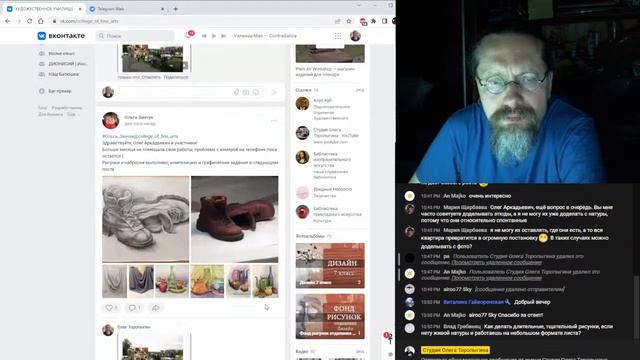Open the post options three-dots menu

[274, 121]
